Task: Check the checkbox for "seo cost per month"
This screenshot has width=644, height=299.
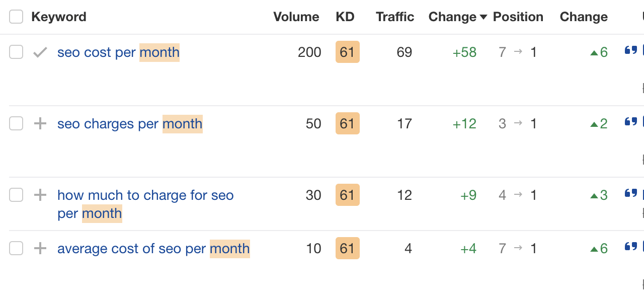Action: [x=16, y=52]
